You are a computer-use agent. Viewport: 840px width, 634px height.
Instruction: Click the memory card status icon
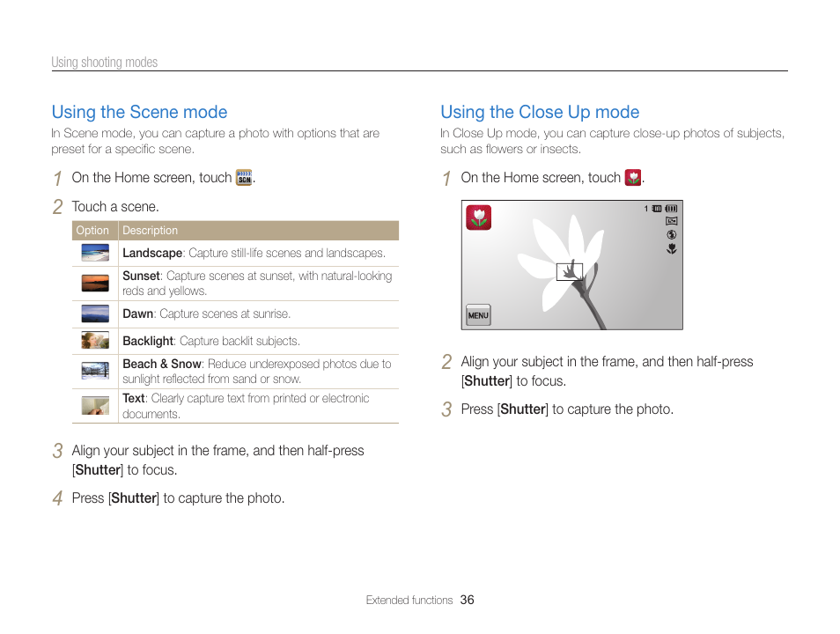[656, 209]
